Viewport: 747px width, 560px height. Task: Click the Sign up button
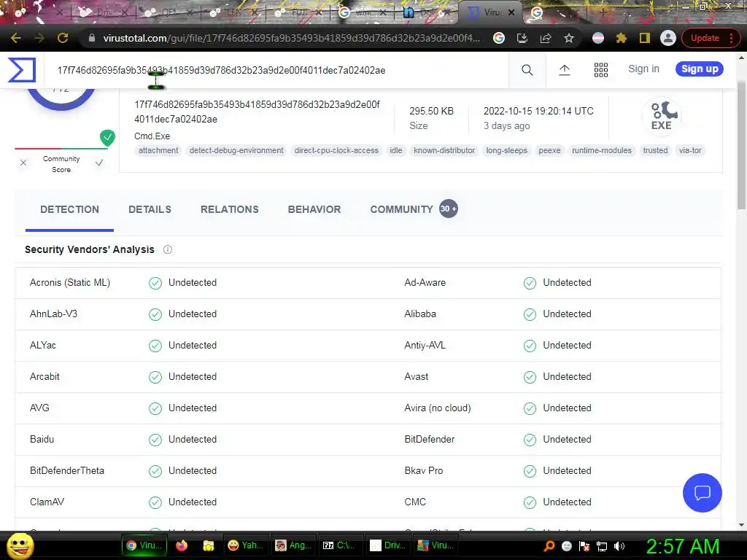(700, 69)
